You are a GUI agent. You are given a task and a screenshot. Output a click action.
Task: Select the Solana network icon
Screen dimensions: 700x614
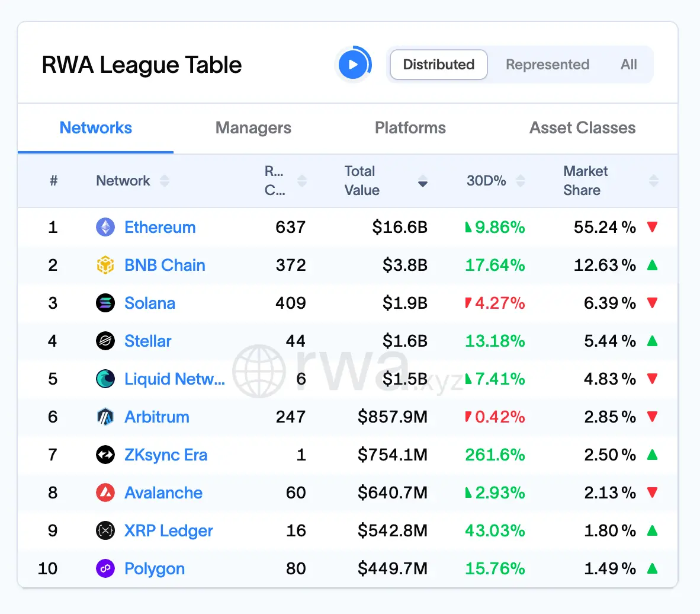[x=105, y=303]
